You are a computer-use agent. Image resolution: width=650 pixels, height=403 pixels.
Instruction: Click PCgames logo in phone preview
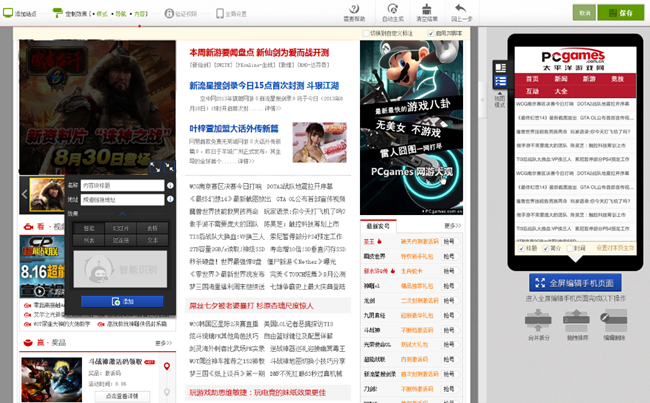pyautogui.click(x=573, y=60)
